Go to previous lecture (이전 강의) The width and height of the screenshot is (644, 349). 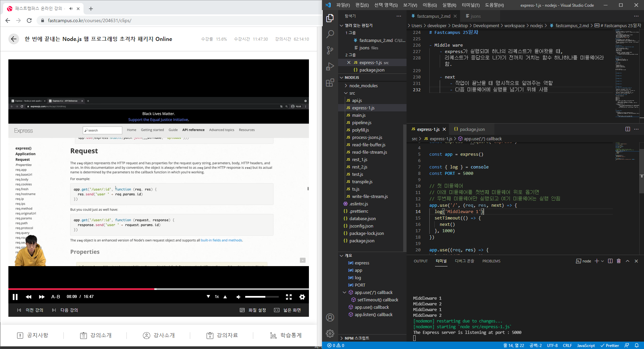[31, 310]
